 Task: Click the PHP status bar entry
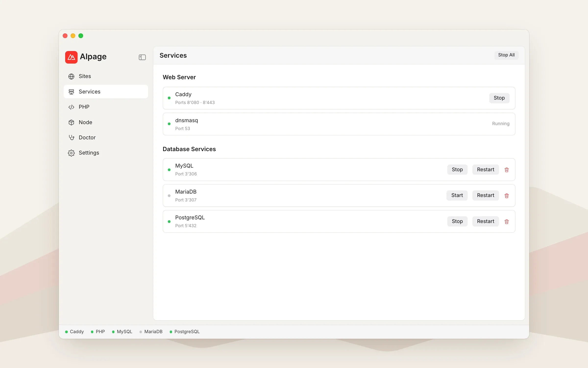(98, 332)
